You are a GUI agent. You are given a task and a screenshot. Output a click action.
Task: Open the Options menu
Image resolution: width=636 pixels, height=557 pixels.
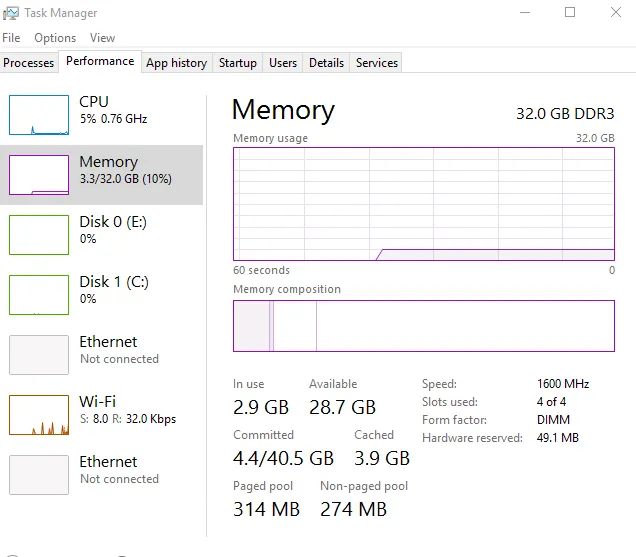tap(55, 38)
